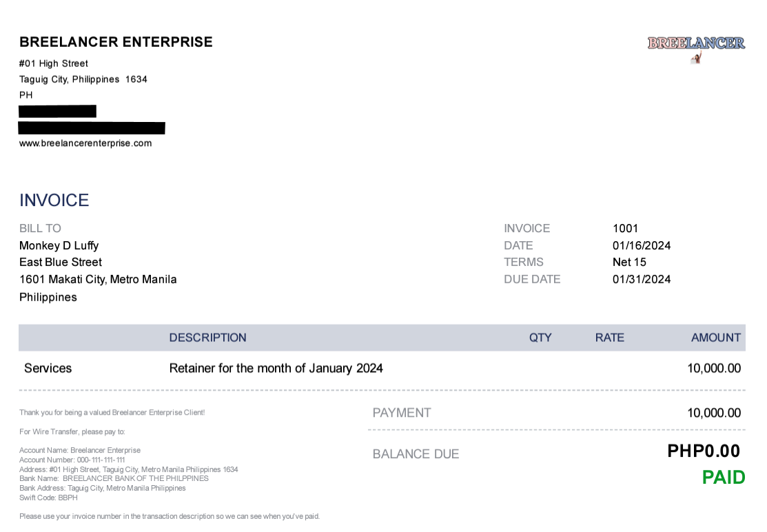Click the PAYMENT amount 10,000.00
Image resolution: width=767 pixels, height=532 pixels.
point(713,413)
